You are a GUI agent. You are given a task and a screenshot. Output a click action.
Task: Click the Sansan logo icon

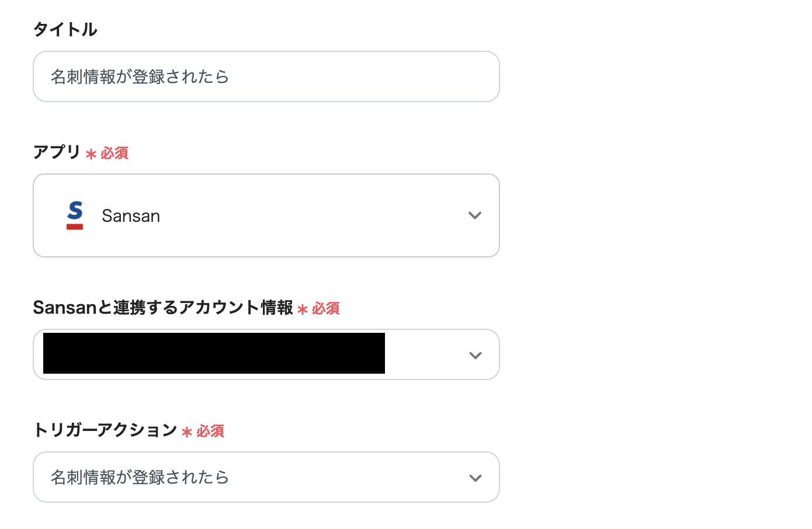(x=75, y=215)
